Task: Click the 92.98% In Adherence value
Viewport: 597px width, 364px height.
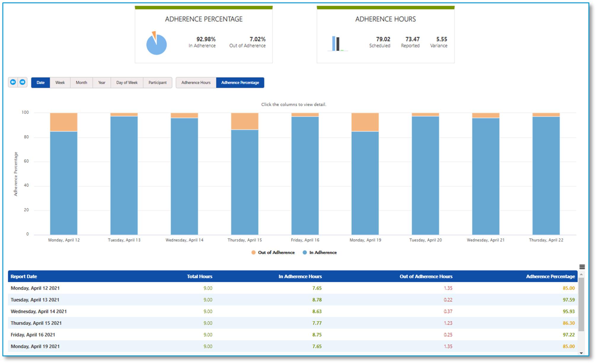Action: click(x=206, y=39)
